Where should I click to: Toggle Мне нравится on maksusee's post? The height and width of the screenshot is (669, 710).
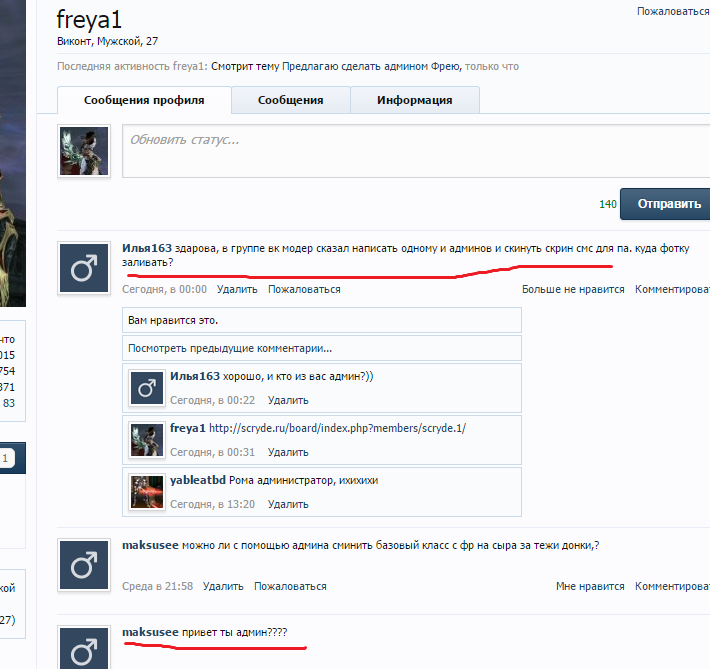click(x=590, y=586)
